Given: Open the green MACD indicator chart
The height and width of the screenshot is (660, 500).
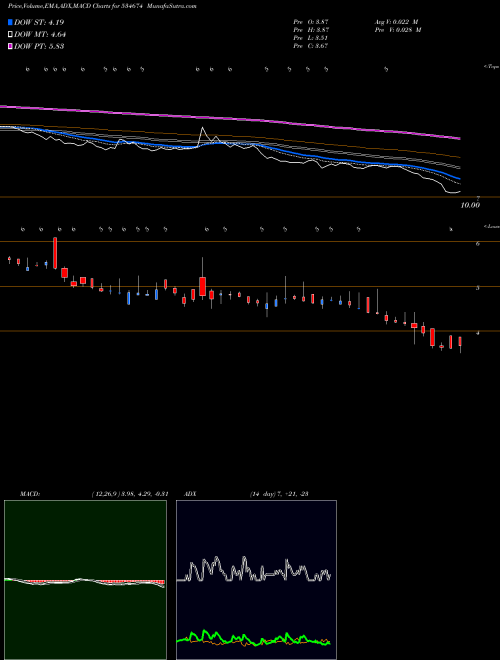Looking at the screenshot, I should coord(85,580).
